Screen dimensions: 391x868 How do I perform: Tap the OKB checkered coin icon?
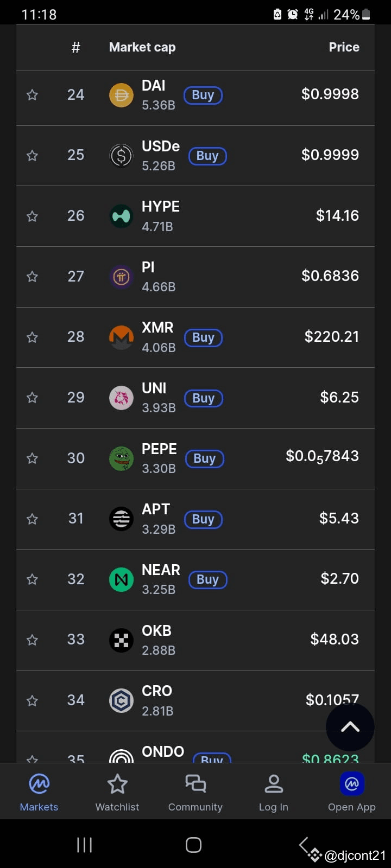[121, 640]
